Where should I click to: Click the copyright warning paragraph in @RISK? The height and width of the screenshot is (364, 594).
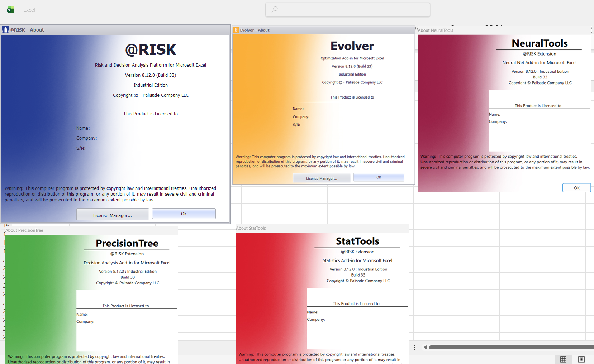[110, 194]
